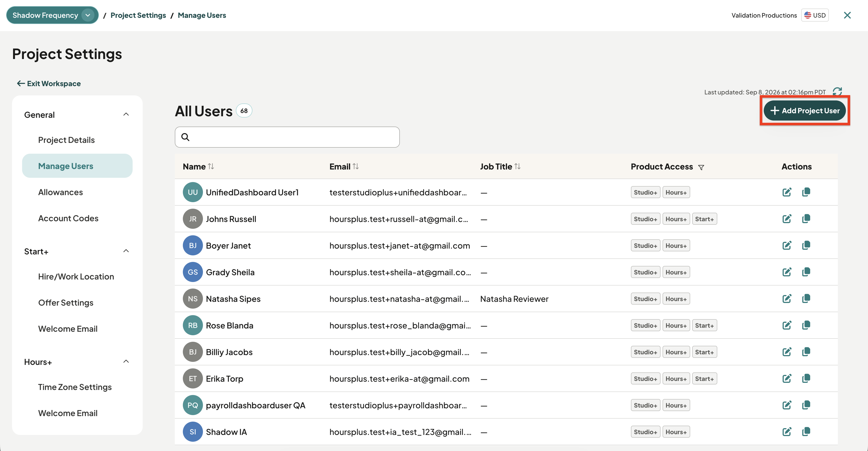Sort users by Job Title column
This screenshot has height=451, width=868.
(518, 166)
